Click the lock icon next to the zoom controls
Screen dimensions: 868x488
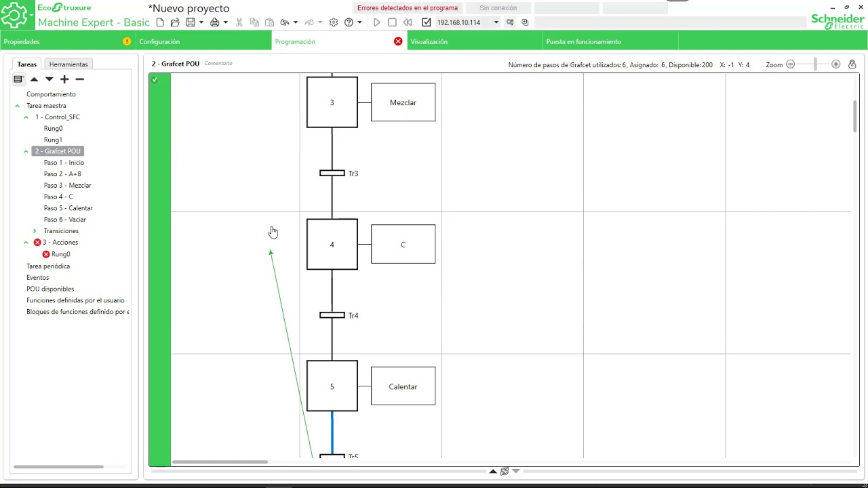852,64
